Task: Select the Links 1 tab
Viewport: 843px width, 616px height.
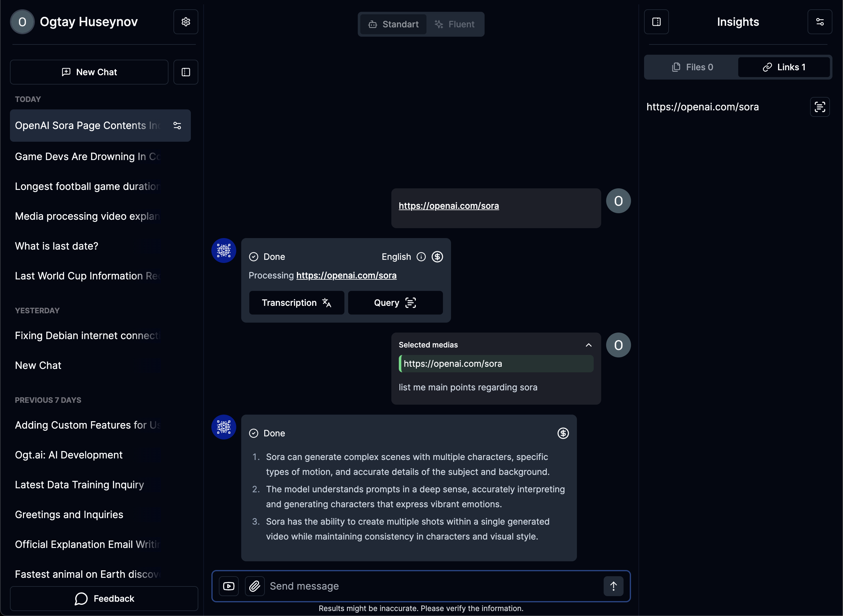Action: (x=784, y=67)
